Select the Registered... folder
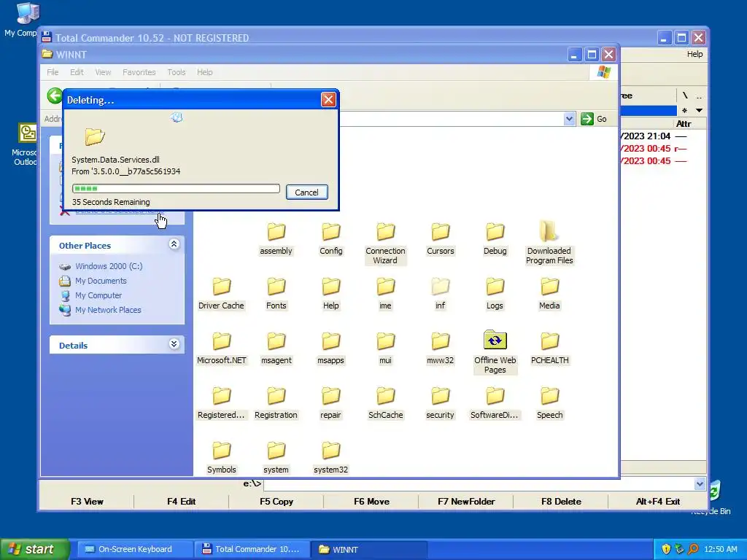Viewport: 747px width, 560px height. [221, 403]
